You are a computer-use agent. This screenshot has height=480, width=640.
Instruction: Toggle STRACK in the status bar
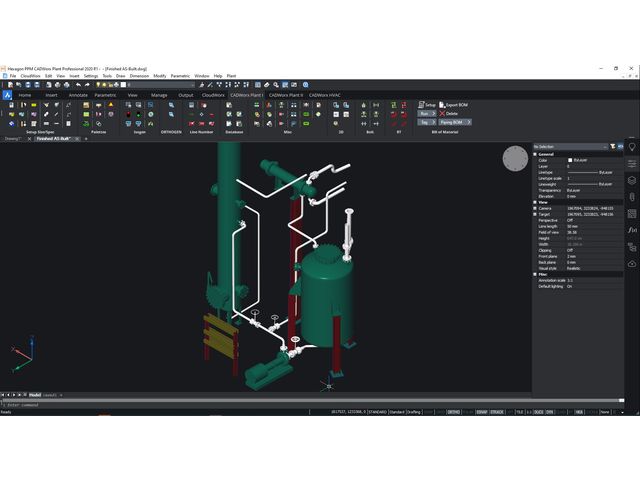pos(498,411)
